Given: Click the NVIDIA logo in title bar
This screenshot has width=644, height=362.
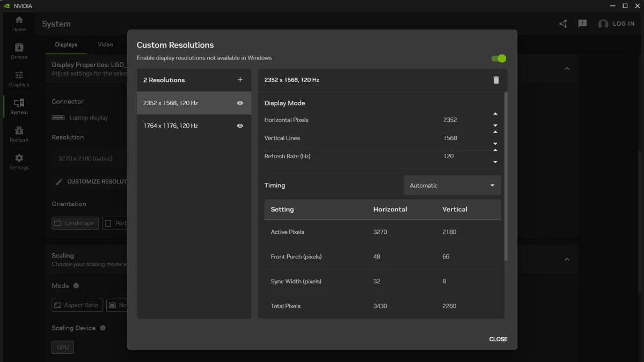Looking at the screenshot, I should [x=6, y=6].
